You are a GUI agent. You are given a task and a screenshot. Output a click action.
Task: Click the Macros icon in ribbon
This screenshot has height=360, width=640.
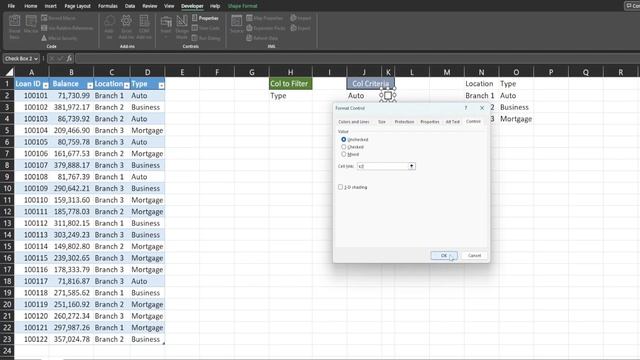(x=31, y=21)
